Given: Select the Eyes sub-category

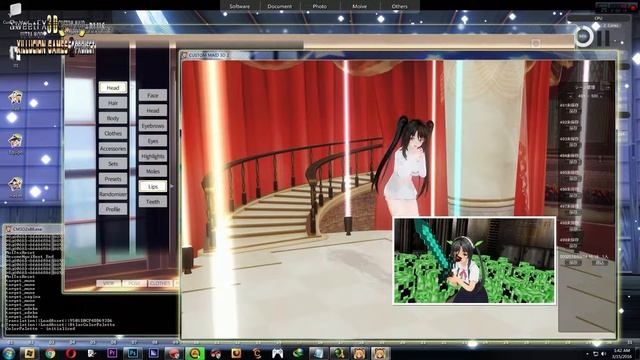Looking at the screenshot, I should coord(153,141).
